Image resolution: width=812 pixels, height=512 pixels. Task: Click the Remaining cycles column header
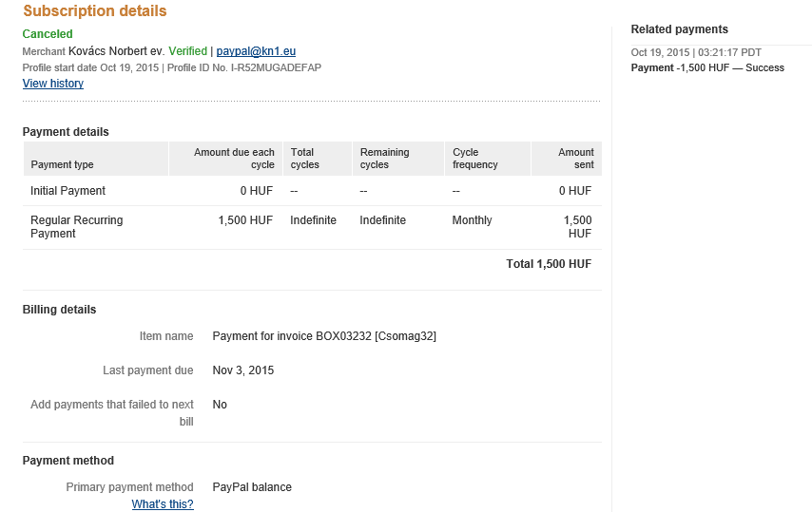pyautogui.click(x=384, y=159)
